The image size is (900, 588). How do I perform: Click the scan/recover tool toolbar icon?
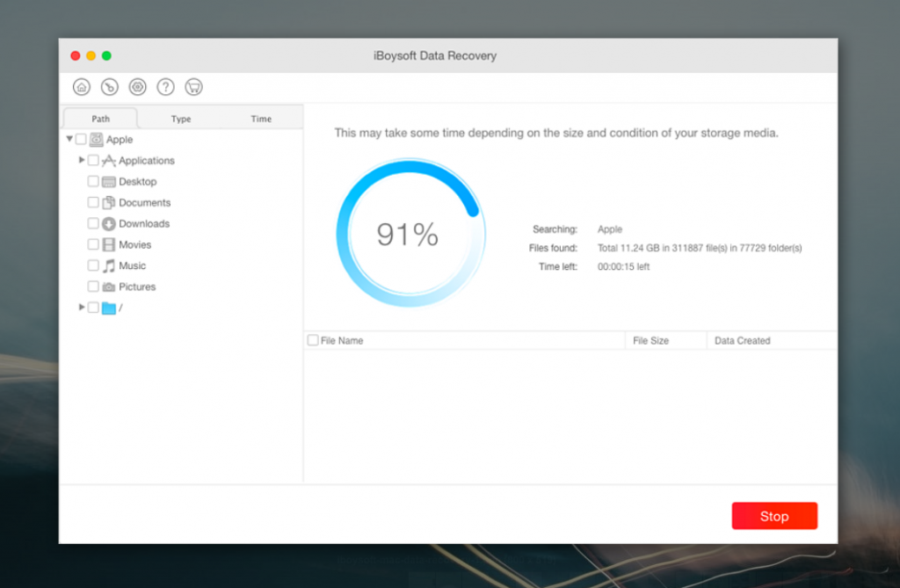(x=110, y=87)
